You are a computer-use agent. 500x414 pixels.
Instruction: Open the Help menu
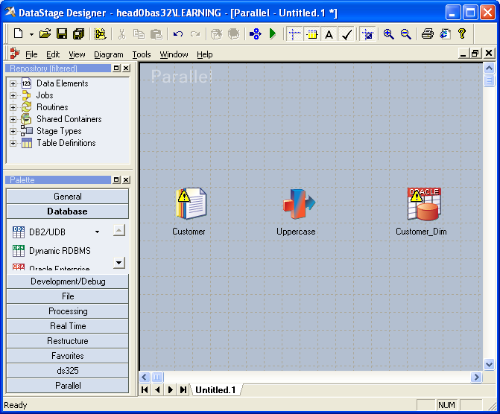point(204,54)
